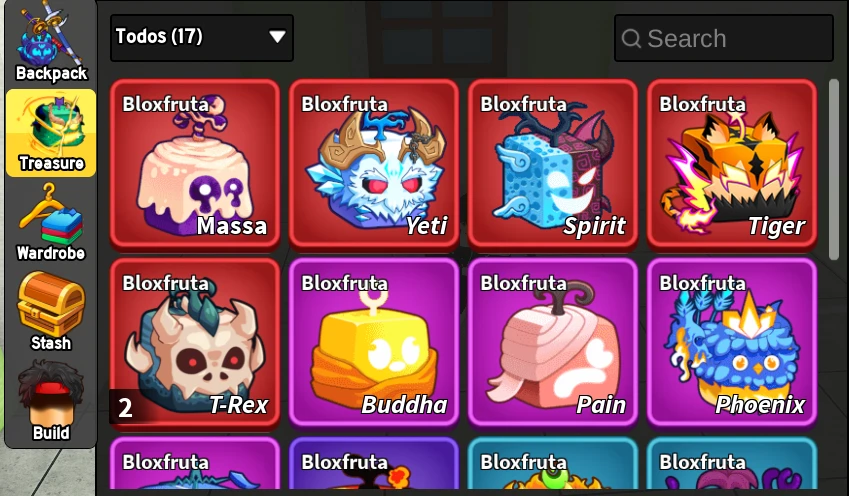The height and width of the screenshot is (496, 849).
Task: Select the Pain fruit item
Action: [x=553, y=344]
